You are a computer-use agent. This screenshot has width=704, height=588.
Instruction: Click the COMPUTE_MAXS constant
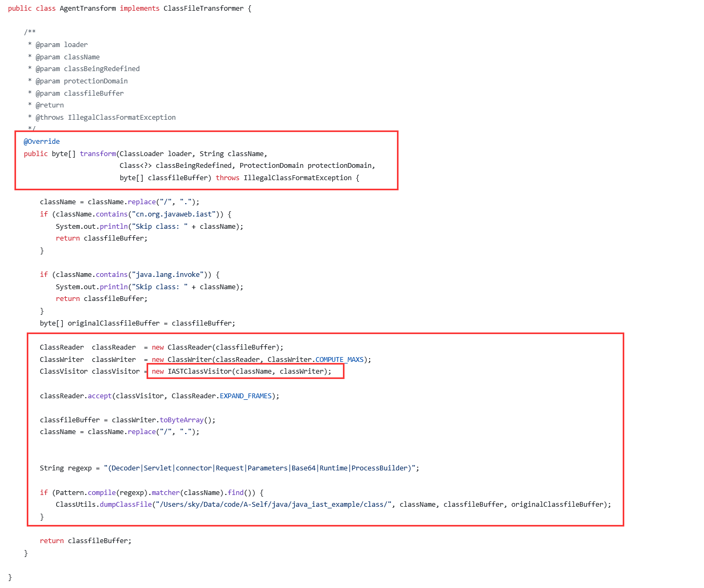coord(340,360)
